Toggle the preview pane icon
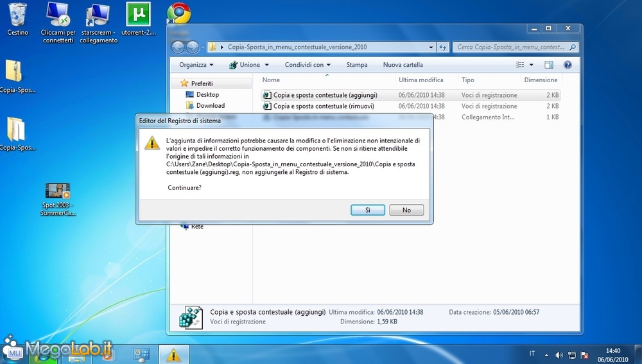The width and height of the screenshot is (642, 364). pyautogui.click(x=549, y=65)
